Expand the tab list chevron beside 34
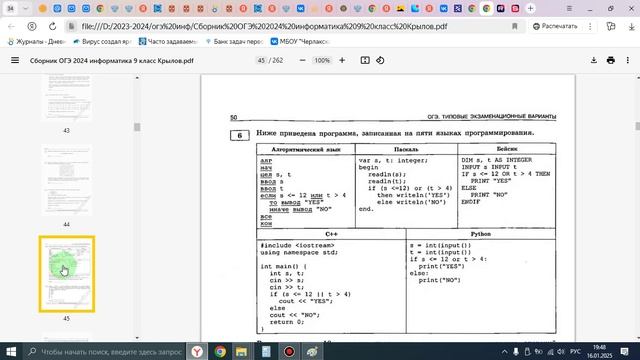 (x=25, y=8)
